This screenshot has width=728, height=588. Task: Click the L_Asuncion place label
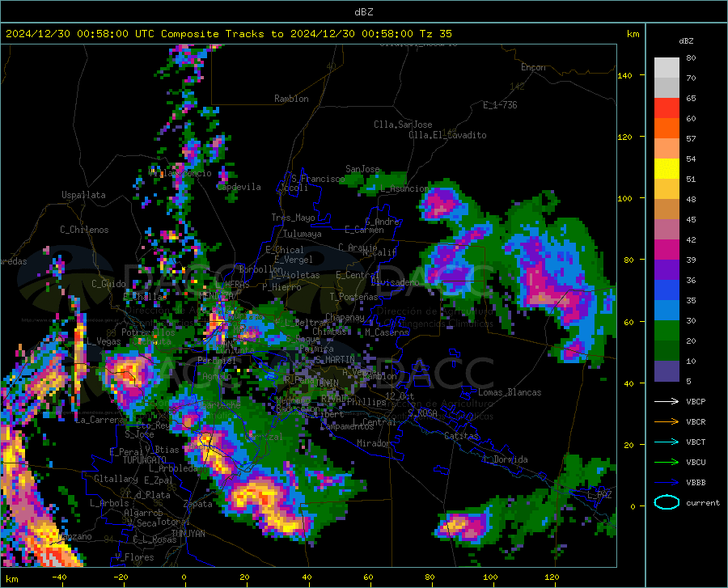point(404,188)
